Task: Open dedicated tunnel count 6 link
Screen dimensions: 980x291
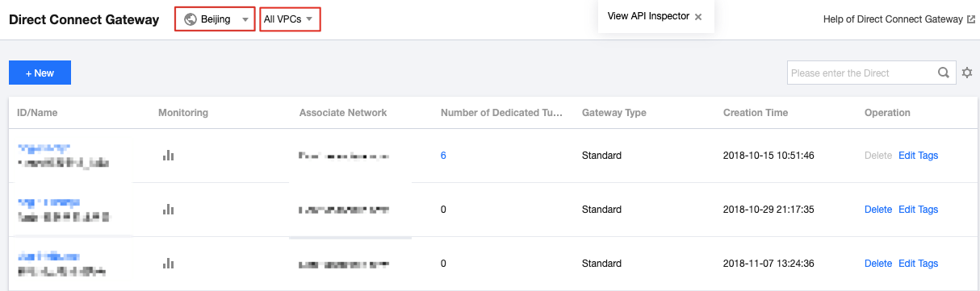Action: click(443, 156)
